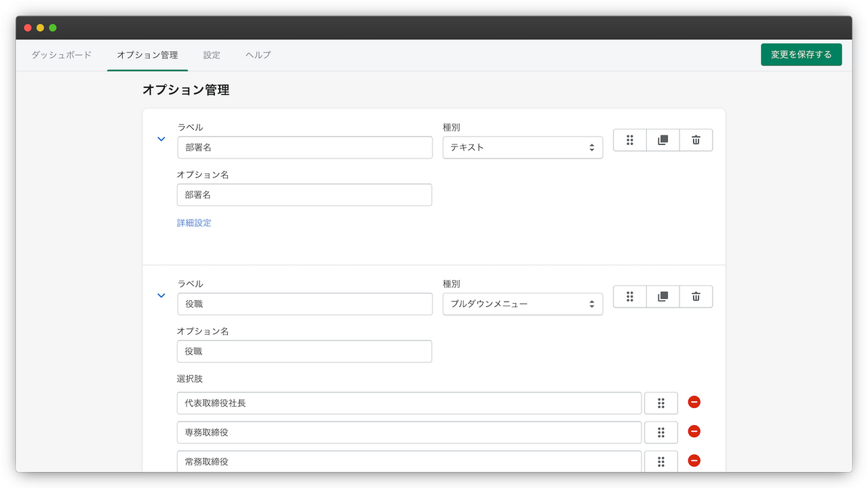Image resolution: width=868 pixels, height=488 pixels.
Task: Click drag handle for 専務取締役 choice
Action: (661, 432)
